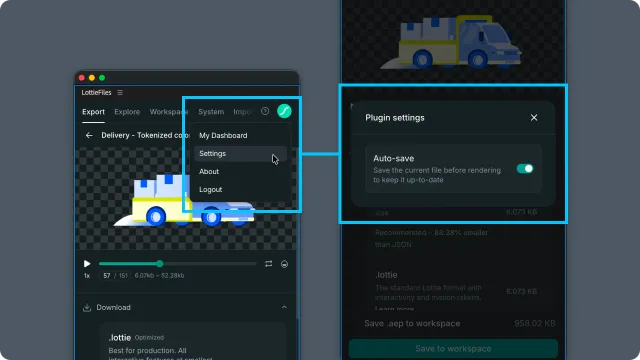Toggle the loop playback icon
Image resolution: width=640 pixels, height=360 pixels.
[x=269, y=264]
